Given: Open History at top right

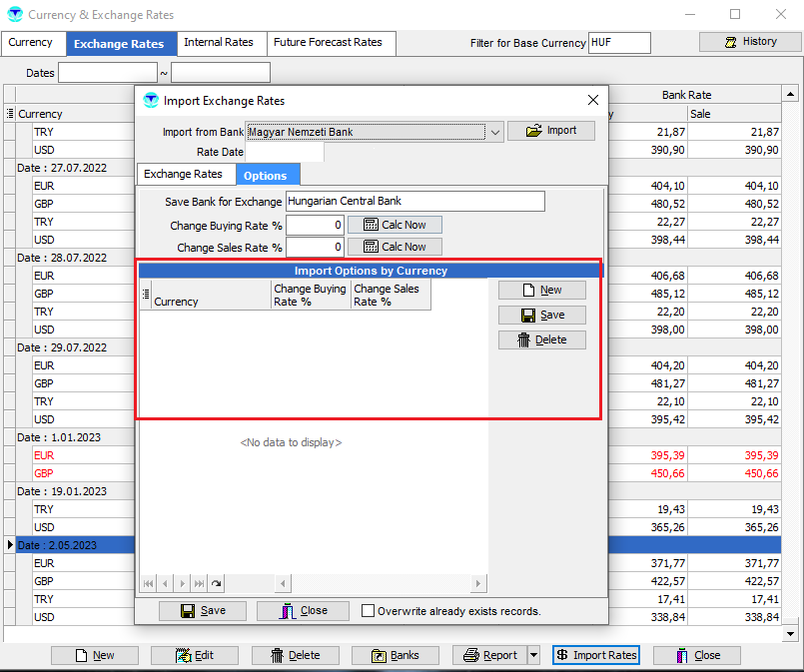Looking at the screenshot, I should click(x=749, y=42).
